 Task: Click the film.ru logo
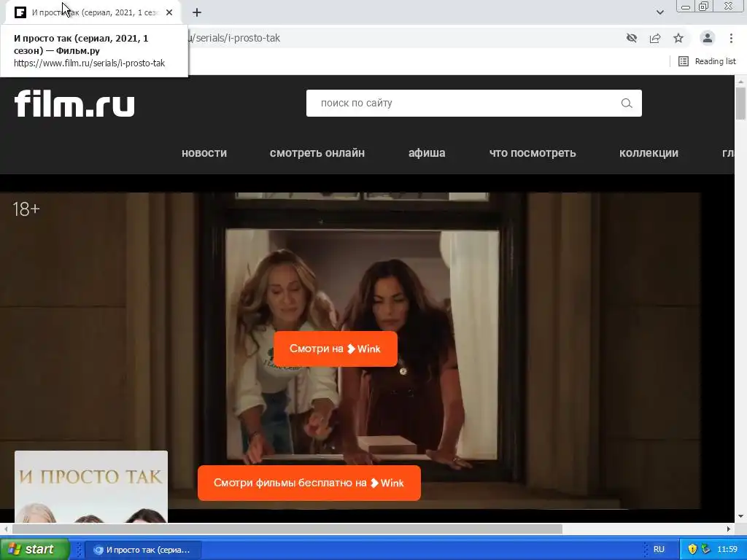tap(74, 104)
